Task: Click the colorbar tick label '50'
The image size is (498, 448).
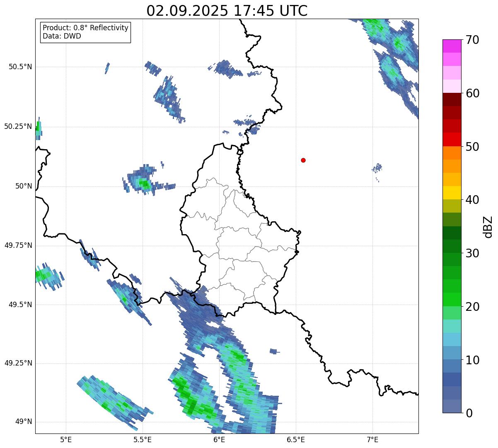Action: point(472,147)
